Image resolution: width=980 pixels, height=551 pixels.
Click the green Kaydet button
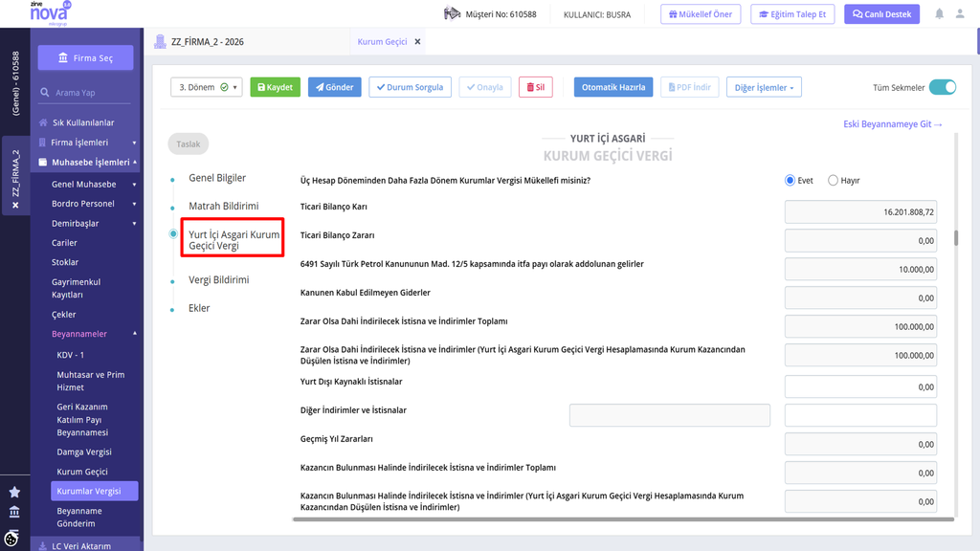tap(275, 87)
